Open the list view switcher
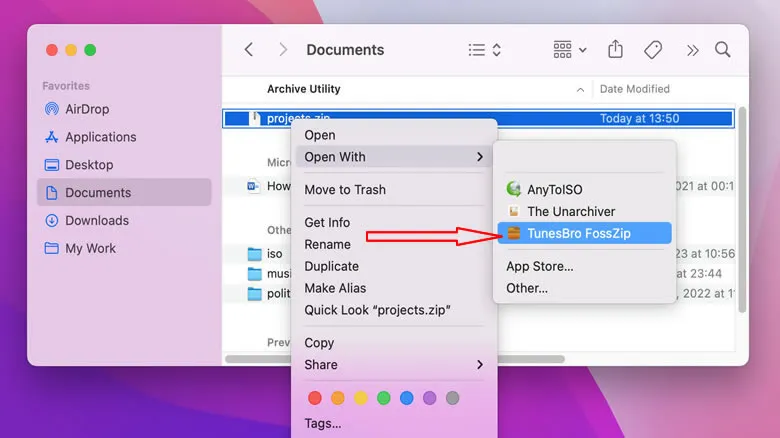This screenshot has width=780, height=438. click(485, 50)
